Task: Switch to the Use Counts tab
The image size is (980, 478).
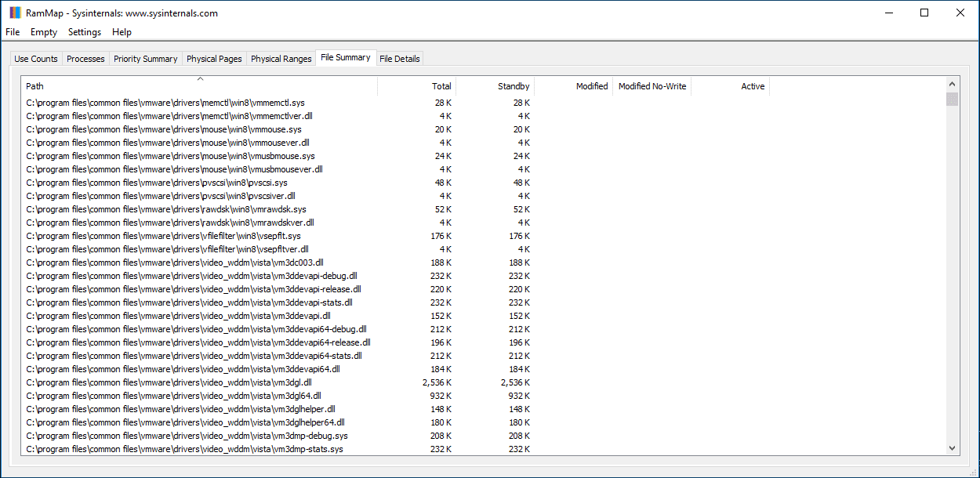Action: tap(35, 58)
